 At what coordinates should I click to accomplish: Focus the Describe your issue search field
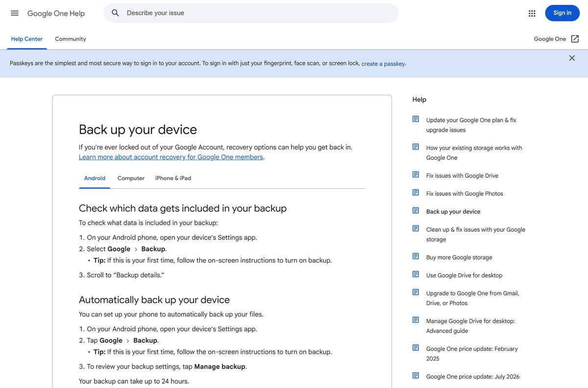[251, 13]
